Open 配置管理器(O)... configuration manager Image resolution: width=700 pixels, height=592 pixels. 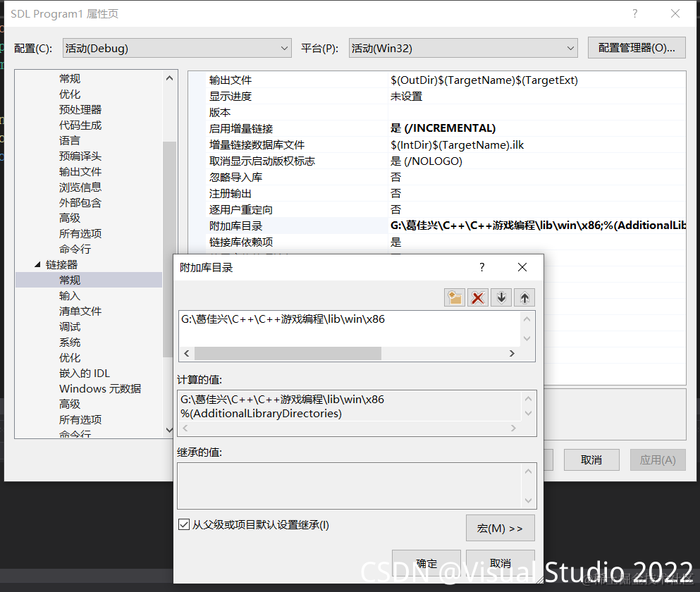[636, 49]
